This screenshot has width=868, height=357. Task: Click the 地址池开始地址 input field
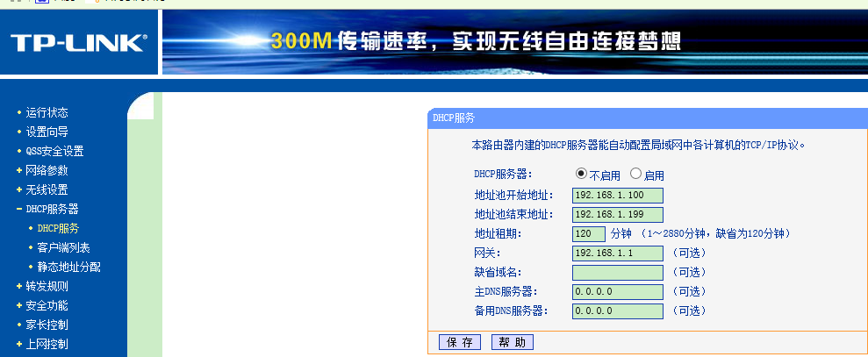point(617,196)
